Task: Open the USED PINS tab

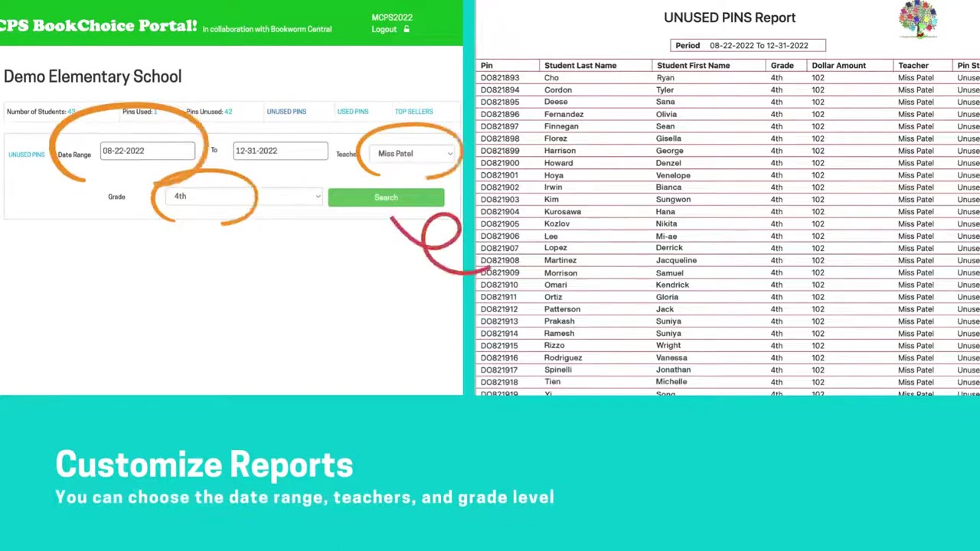Action: click(x=353, y=112)
